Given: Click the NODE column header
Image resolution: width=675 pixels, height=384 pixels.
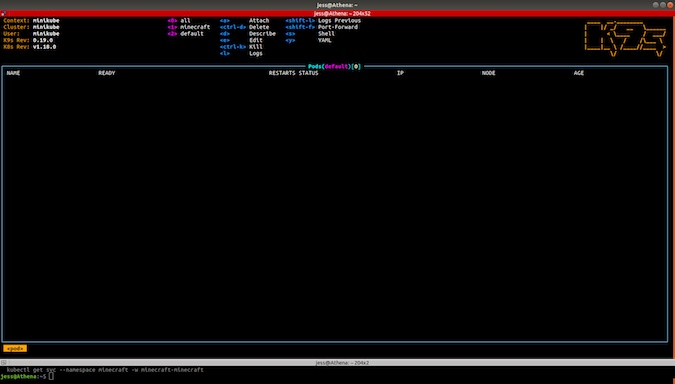Looking at the screenshot, I should click(489, 73).
